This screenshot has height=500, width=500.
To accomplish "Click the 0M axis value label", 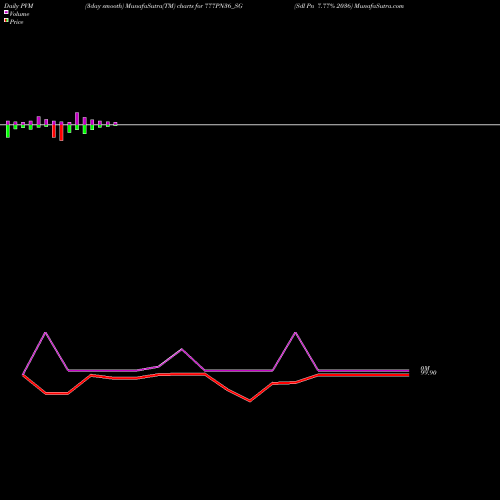I will point(425,368).
